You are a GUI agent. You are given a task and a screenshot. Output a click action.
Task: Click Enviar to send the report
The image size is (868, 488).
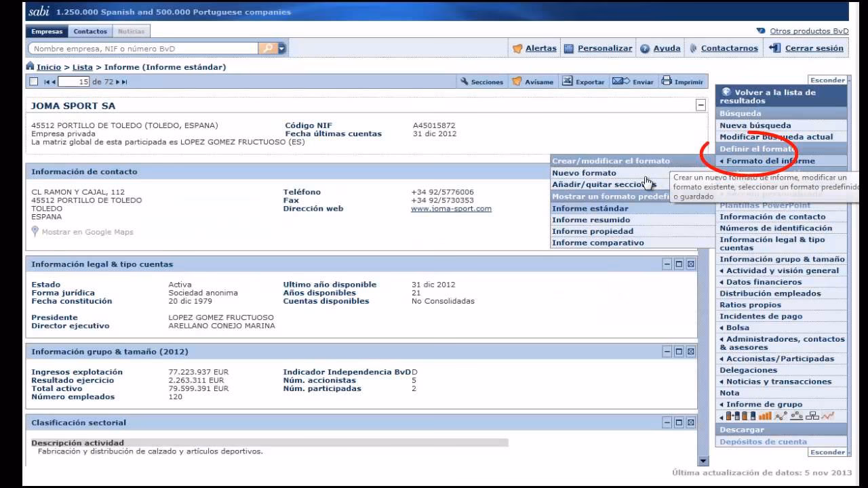pos(633,82)
